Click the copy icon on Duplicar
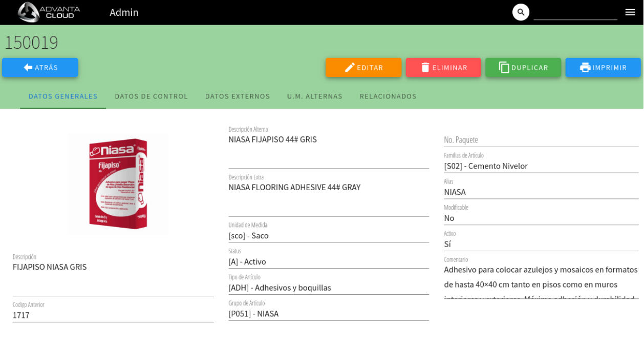 pos(504,67)
